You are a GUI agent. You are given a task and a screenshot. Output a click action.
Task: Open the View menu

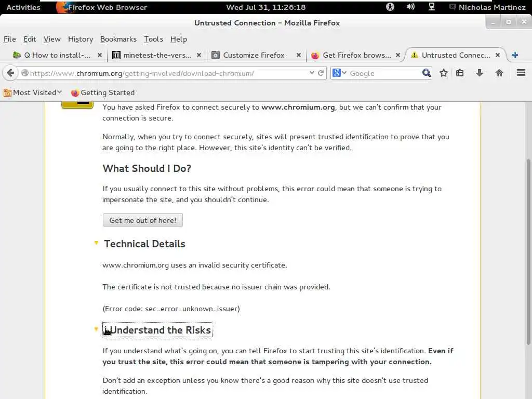coord(52,39)
